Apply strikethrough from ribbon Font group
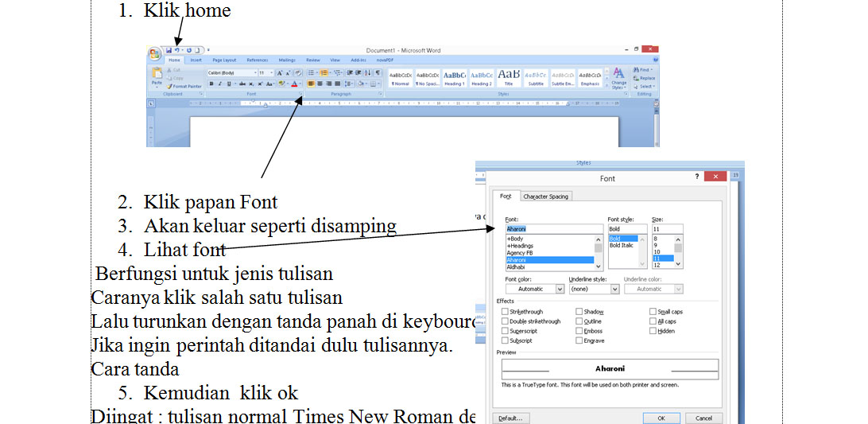The height and width of the screenshot is (424, 868). [242, 84]
